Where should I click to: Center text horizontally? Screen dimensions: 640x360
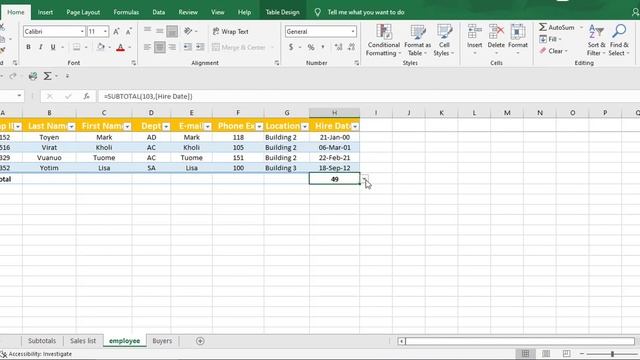(x=160, y=47)
